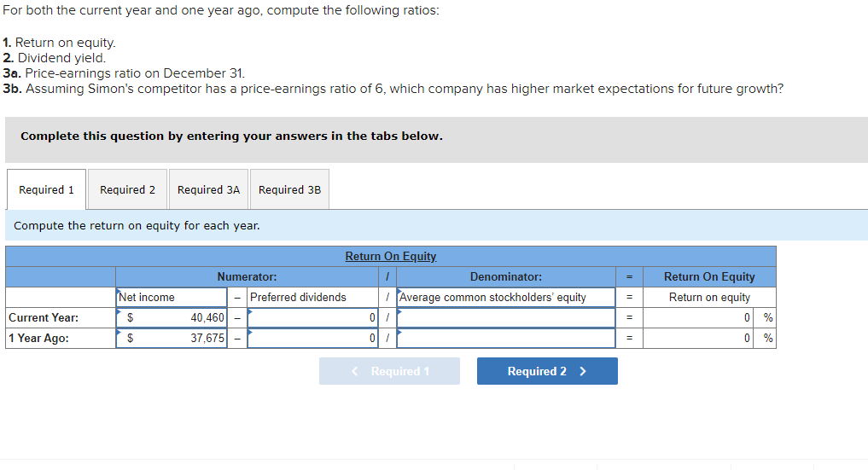This screenshot has height=470, width=868.
Task: Click the blue Required 2 next button
Action: coord(547,371)
